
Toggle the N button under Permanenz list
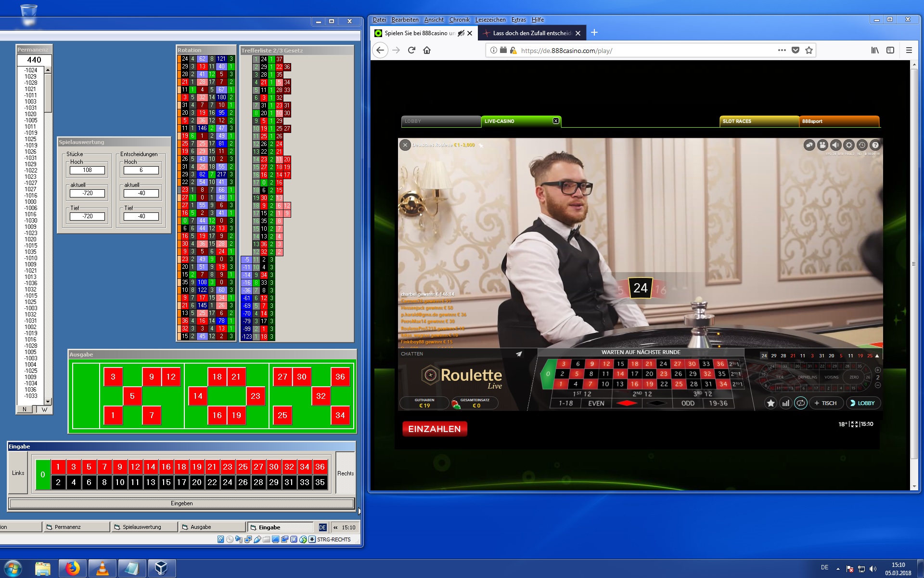click(25, 409)
